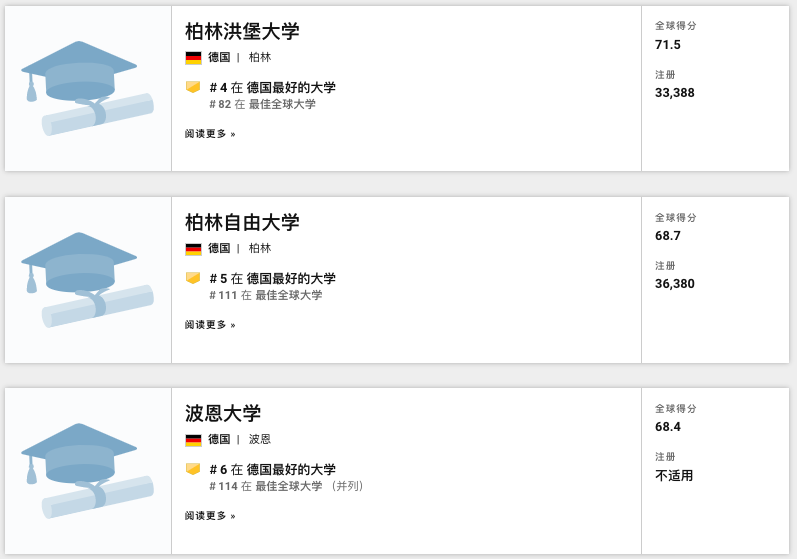Click the graduation cap image for 波恩大学
This screenshot has height=559, width=797.
click(87, 470)
